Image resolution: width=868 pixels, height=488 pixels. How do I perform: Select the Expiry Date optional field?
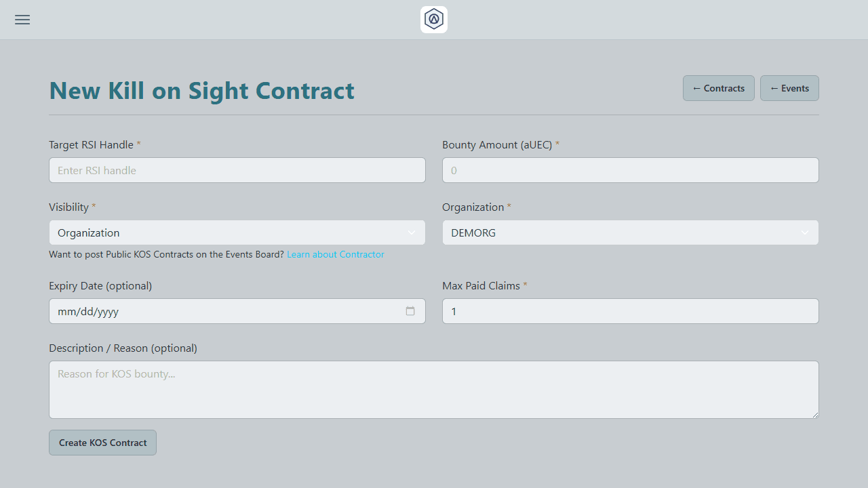pos(203,310)
